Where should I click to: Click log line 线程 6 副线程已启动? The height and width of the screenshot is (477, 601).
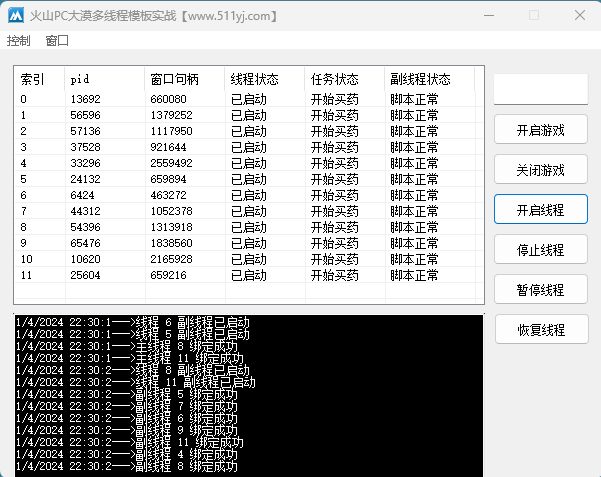[133, 322]
